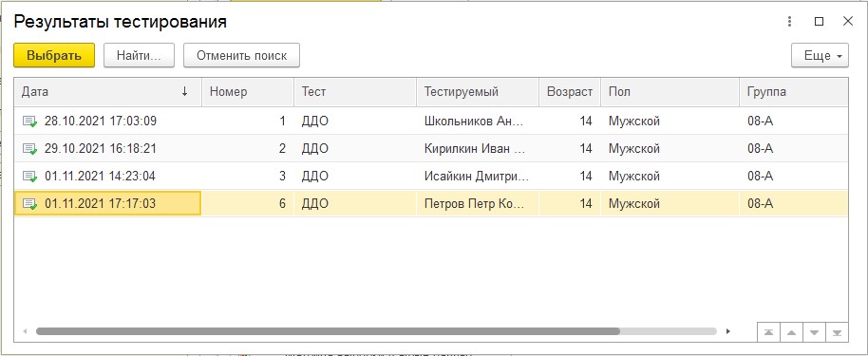Close the Результаты тестирования window
The height and width of the screenshot is (356, 868).
(847, 22)
